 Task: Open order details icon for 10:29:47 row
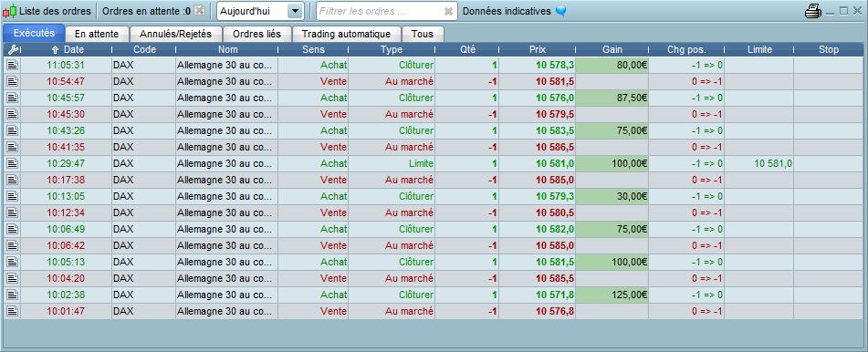pyautogui.click(x=12, y=164)
